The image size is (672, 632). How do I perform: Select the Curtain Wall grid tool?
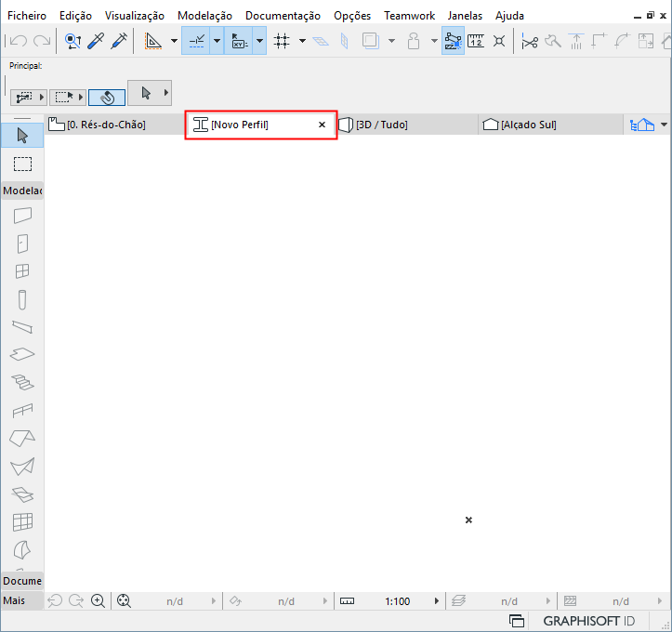tap(22, 522)
